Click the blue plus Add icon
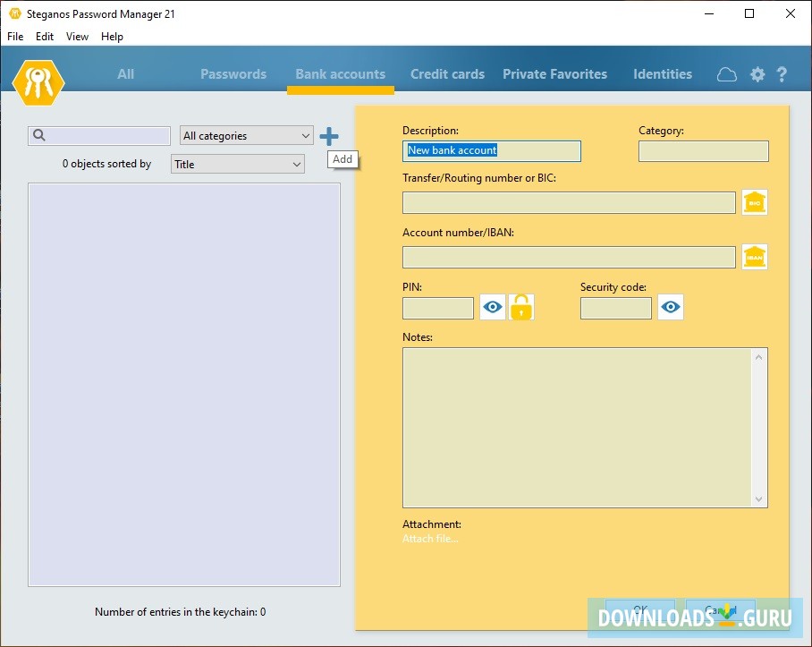 click(x=329, y=136)
